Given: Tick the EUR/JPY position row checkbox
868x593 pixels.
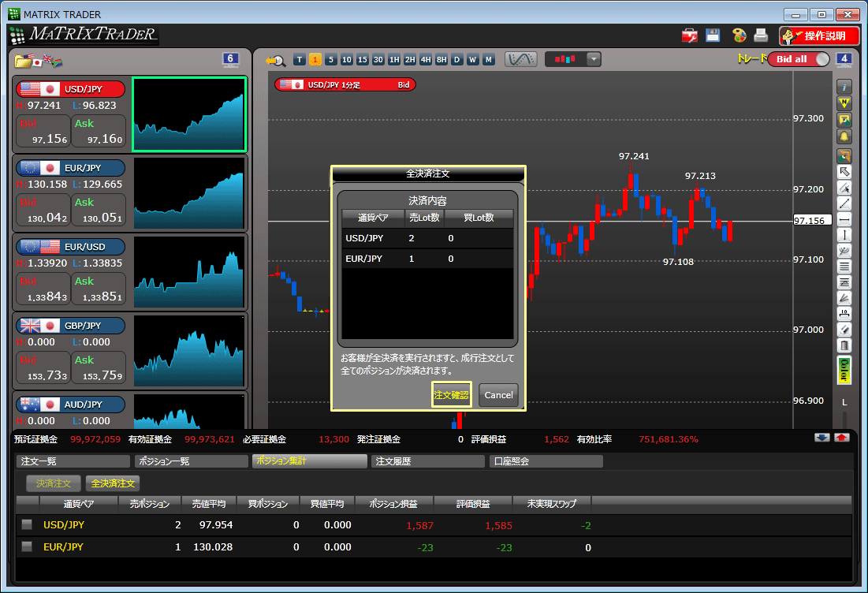Looking at the screenshot, I should [x=27, y=546].
